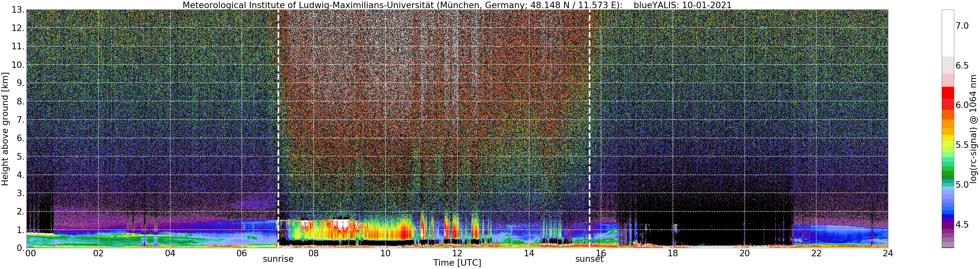Click the bright red colorbar segment

pyautogui.click(x=948, y=92)
